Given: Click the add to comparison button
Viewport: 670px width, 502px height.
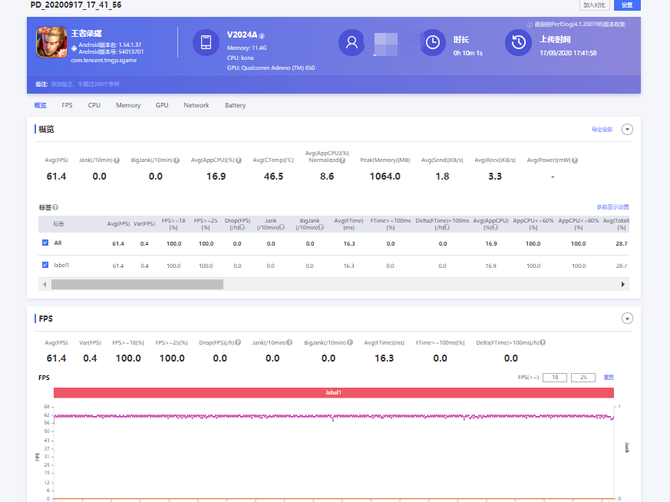Looking at the screenshot, I should point(594,5).
